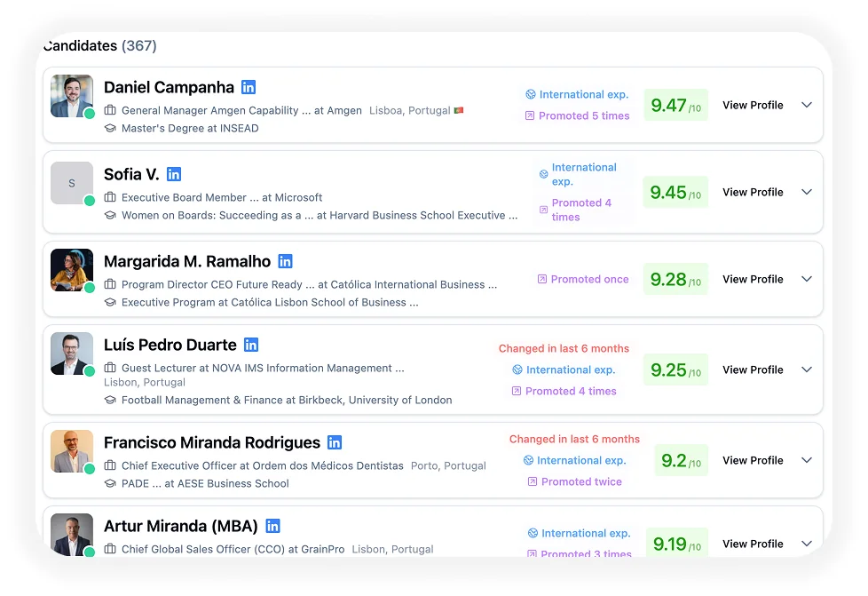
Task: Click Francisco's 'Changed in last 6 months' tag
Action: (574, 439)
